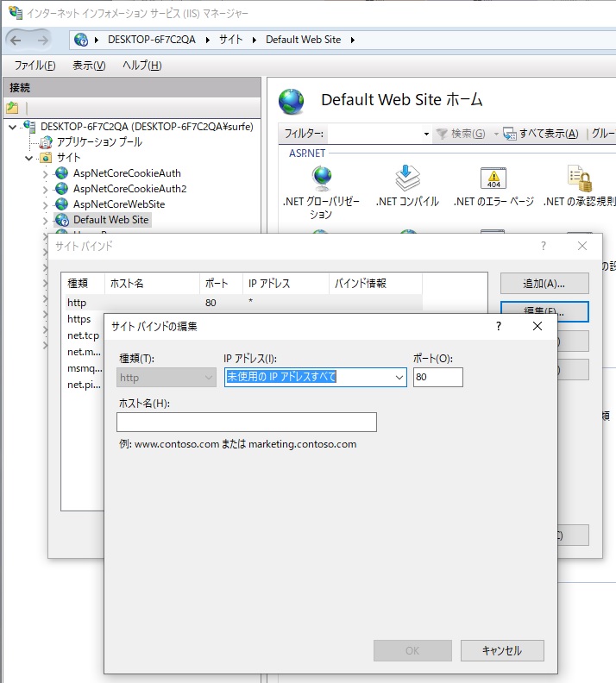The height and width of the screenshot is (683, 616).
Task: Click the 追加(A)... button
Action: coord(544,284)
